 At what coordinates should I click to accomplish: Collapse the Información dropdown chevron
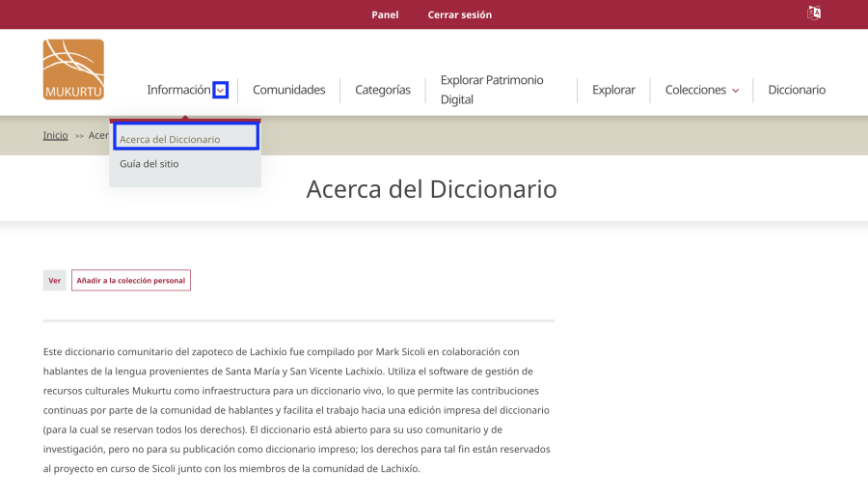pos(220,91)
